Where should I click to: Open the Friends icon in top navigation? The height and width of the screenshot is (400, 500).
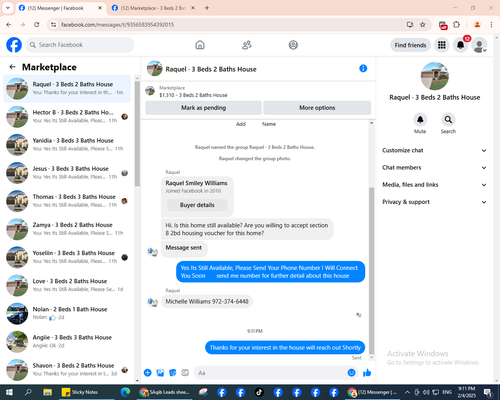tap(247, 45)
